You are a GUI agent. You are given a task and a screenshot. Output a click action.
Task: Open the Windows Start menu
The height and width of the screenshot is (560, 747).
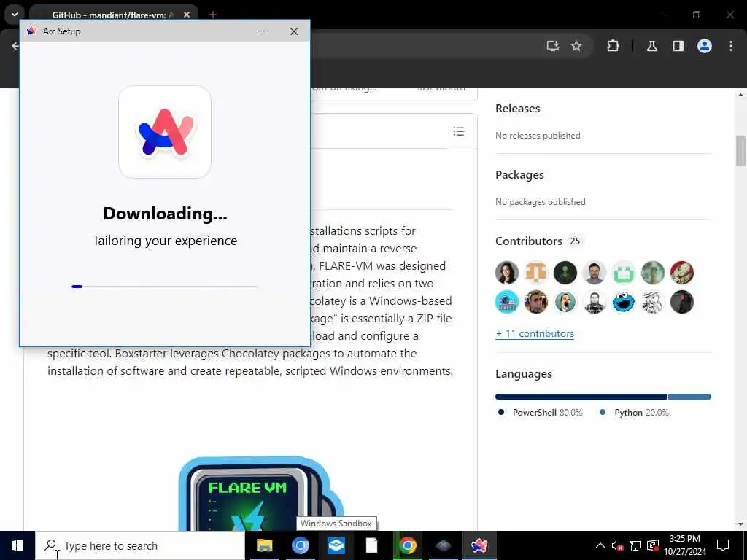coord(18,545)
